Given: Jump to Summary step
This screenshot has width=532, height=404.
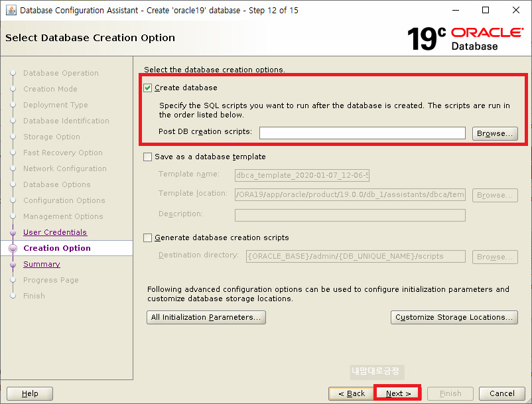Looking at the screenshot, I should pyautogui.click(x=42, y=264).
